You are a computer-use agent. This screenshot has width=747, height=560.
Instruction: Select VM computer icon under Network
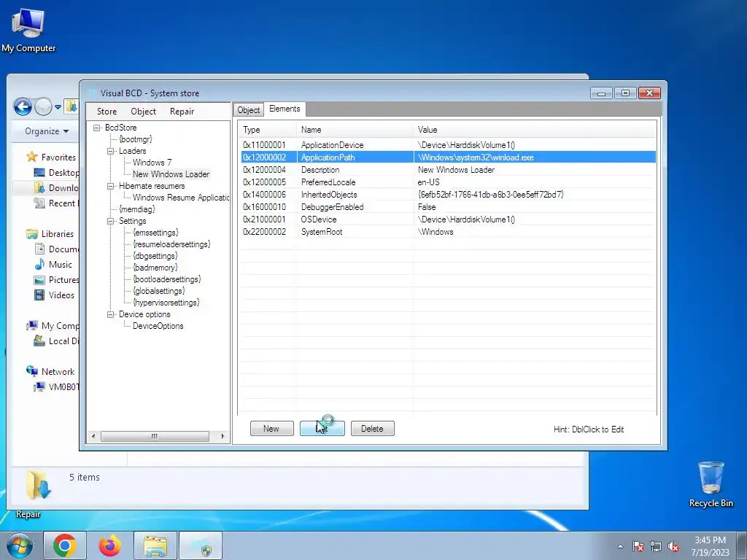tap(39, 386)
